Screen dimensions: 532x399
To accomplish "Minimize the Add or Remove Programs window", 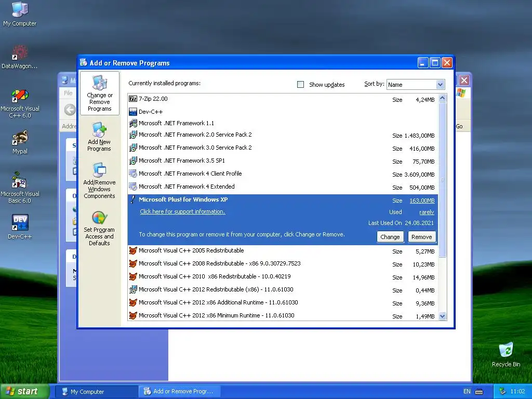I will 423,63.
